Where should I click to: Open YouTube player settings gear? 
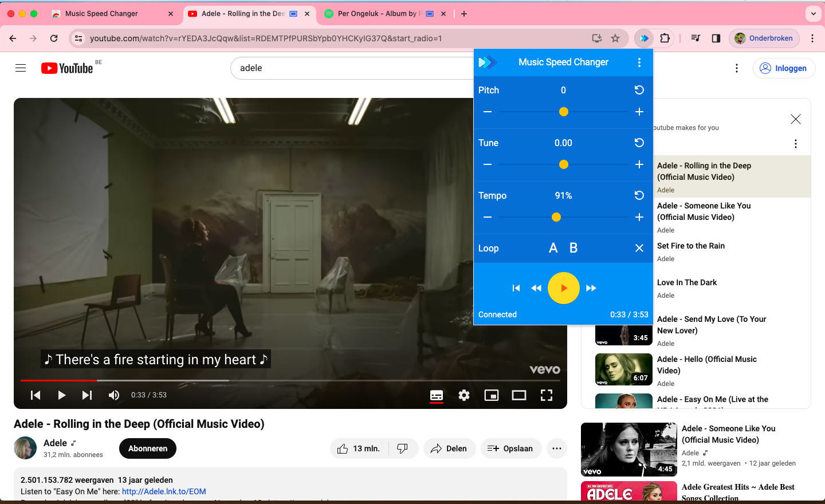[x=464, y=395]
